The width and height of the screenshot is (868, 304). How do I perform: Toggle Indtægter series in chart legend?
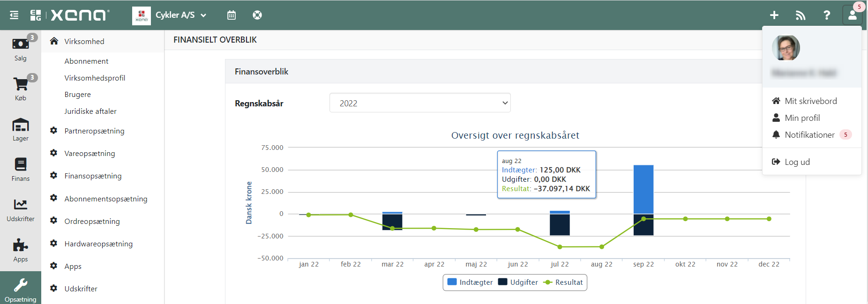470,282
